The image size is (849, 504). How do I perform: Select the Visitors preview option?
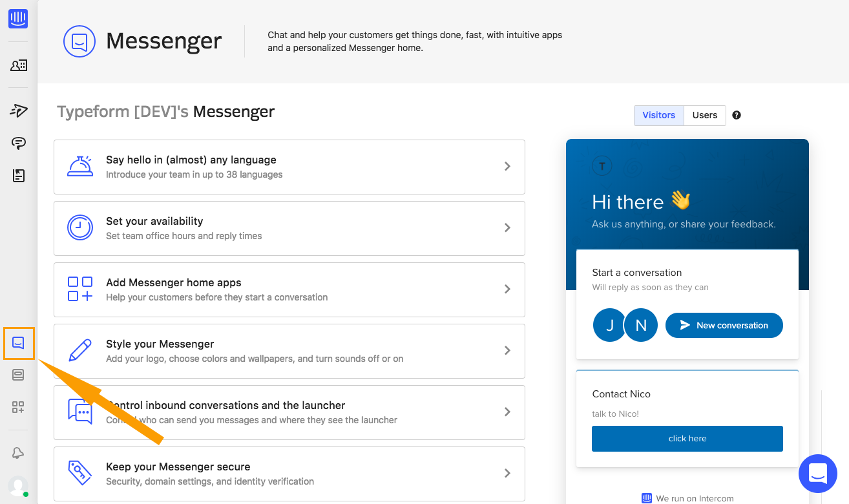pyautogui.click(x=658, y=115)
